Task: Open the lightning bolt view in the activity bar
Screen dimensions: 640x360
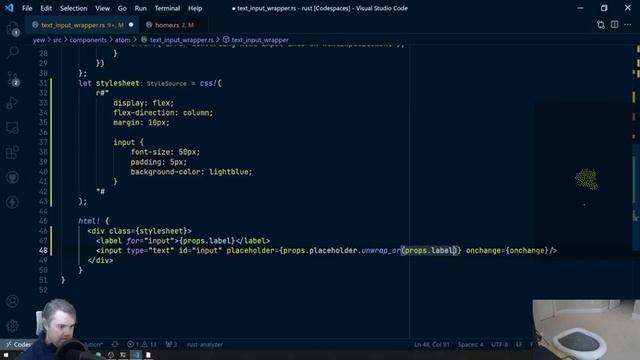Action: 13,202
